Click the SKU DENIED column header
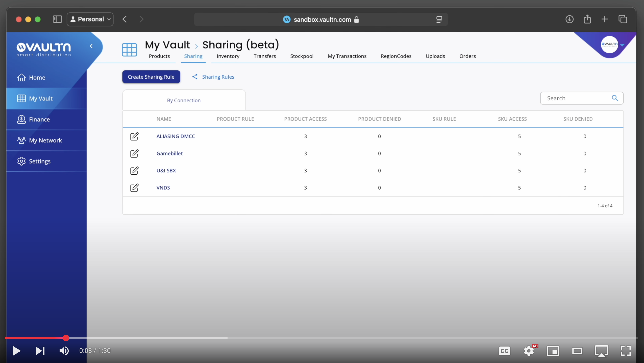 [578, 119]
